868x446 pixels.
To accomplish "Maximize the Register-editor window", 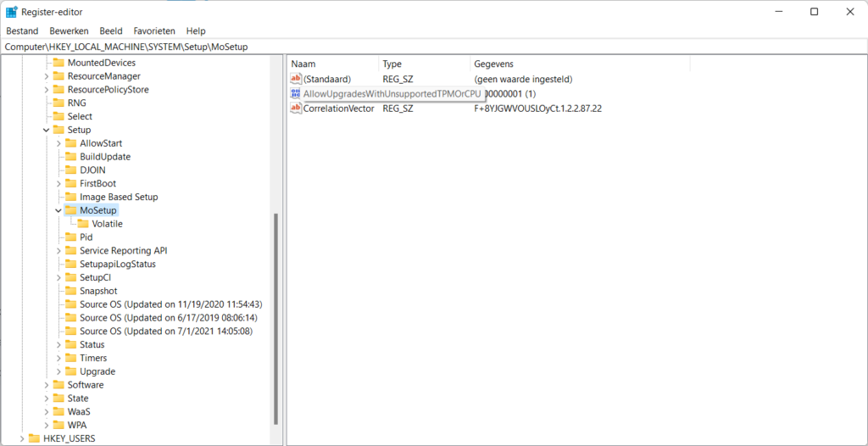I will [814, 12].
